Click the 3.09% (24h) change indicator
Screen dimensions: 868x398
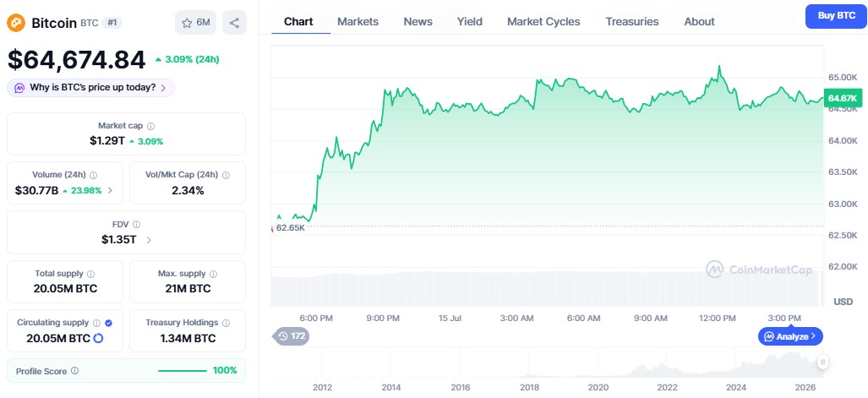point(187,59)
